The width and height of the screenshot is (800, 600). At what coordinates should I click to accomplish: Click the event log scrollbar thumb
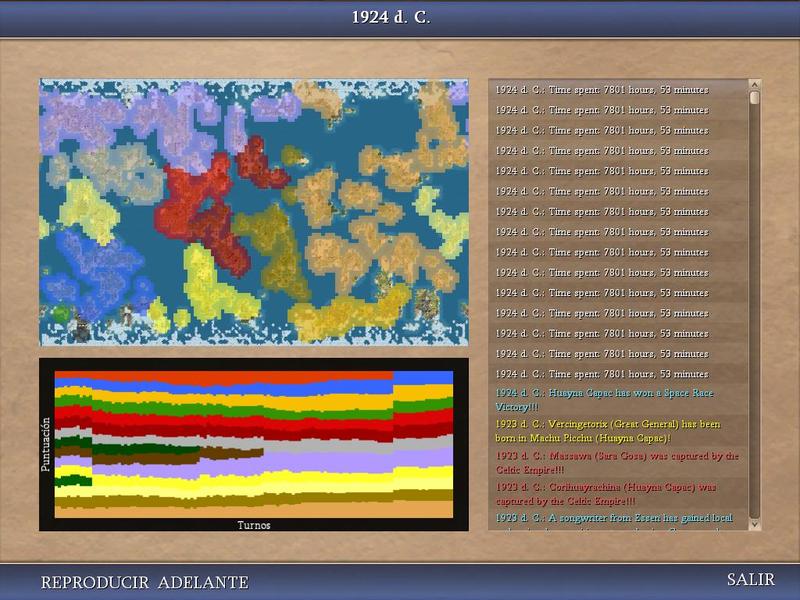tap(755, 98)
